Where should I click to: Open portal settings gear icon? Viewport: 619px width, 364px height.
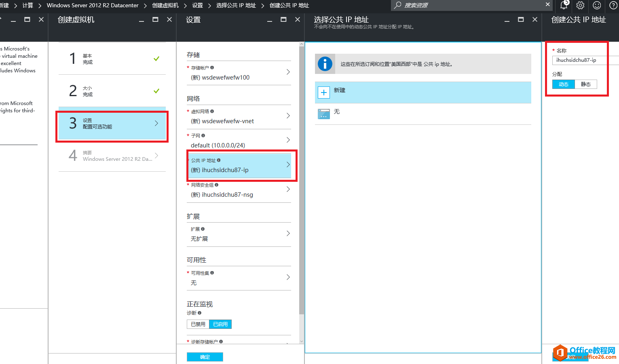[x=580, y=5]
